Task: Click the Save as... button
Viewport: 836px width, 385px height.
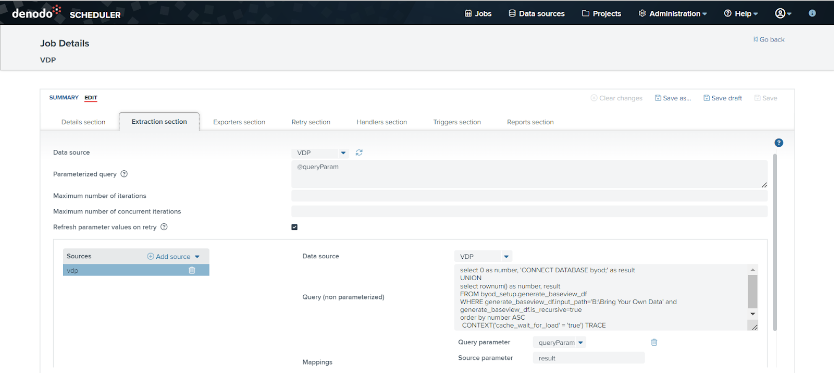Action: point(673,98)
